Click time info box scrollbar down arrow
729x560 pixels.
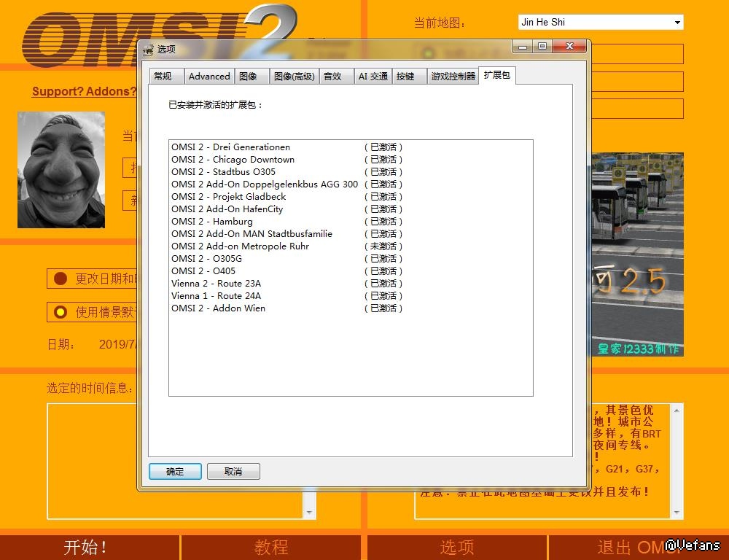pyautogui.click(x=309, y=512)
